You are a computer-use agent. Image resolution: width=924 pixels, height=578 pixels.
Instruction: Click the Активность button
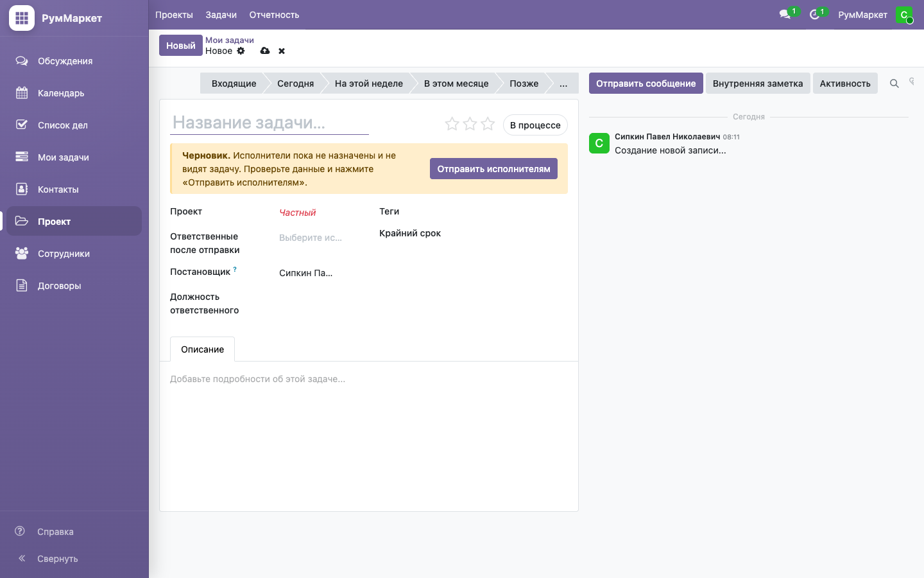845,83
